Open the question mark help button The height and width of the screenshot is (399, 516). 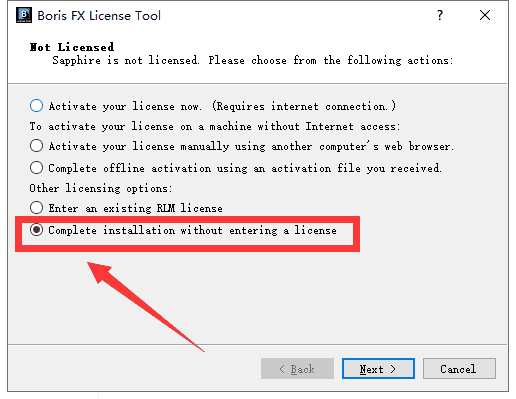pos(440,15)
